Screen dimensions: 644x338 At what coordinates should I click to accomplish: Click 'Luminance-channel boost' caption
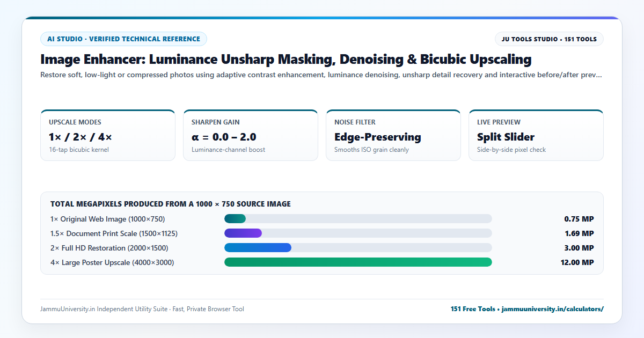pos(228,150)
